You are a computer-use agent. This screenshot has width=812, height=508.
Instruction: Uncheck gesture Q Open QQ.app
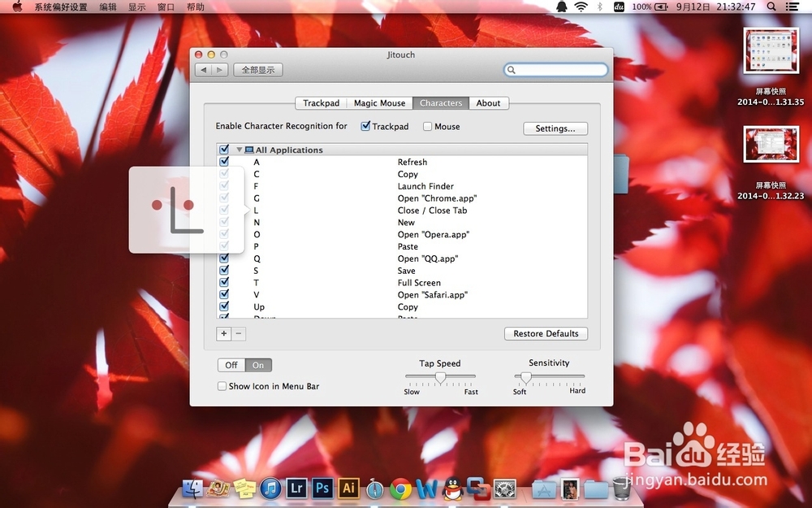tap(224, 258)
